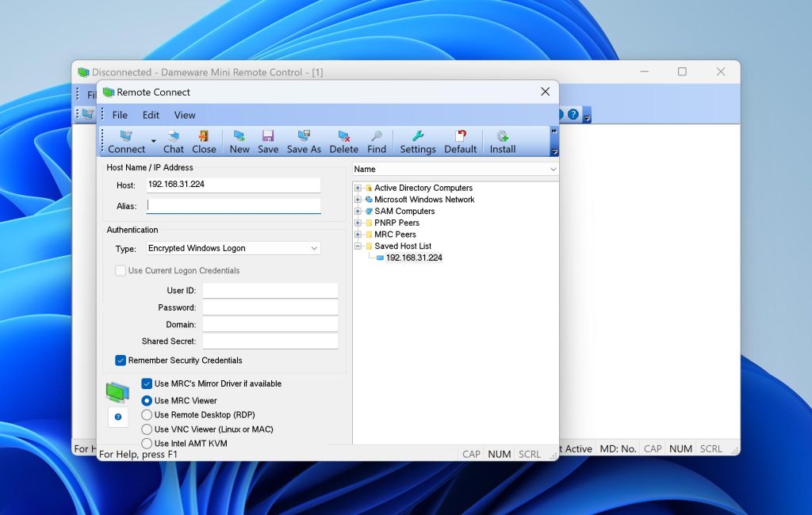Select the Use Remote Desktop (RDP) option
Viewport: 812px width, 515px height.
147,415
